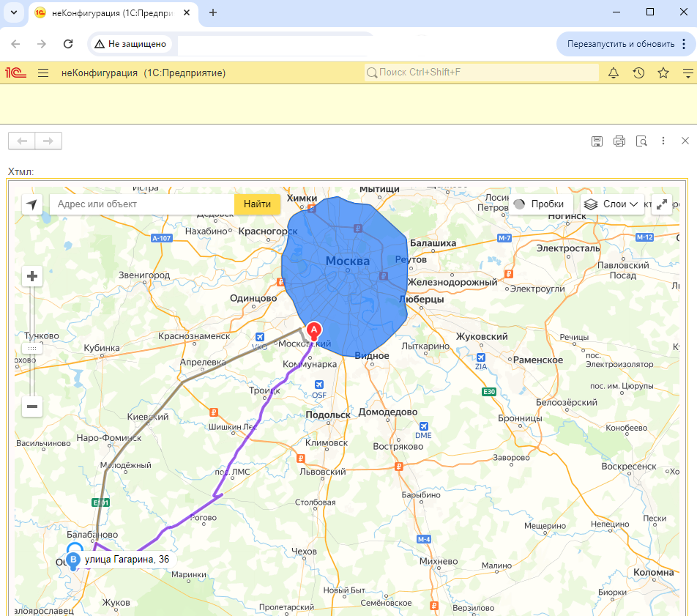Go forward with form navigation arrow
The width and height of the screenshot is (697, 616).
click(x=48, y=141)
